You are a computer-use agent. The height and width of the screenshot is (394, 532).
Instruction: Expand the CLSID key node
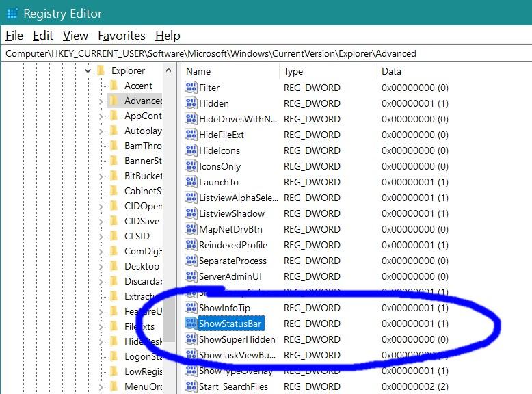pyautogui.click(x=101, y=236)
